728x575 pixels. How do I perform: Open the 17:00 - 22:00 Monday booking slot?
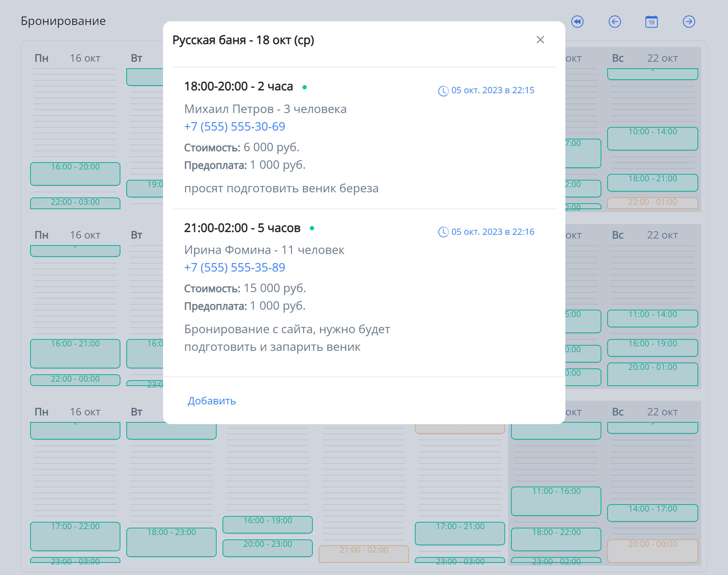click(x=75, y=536)
